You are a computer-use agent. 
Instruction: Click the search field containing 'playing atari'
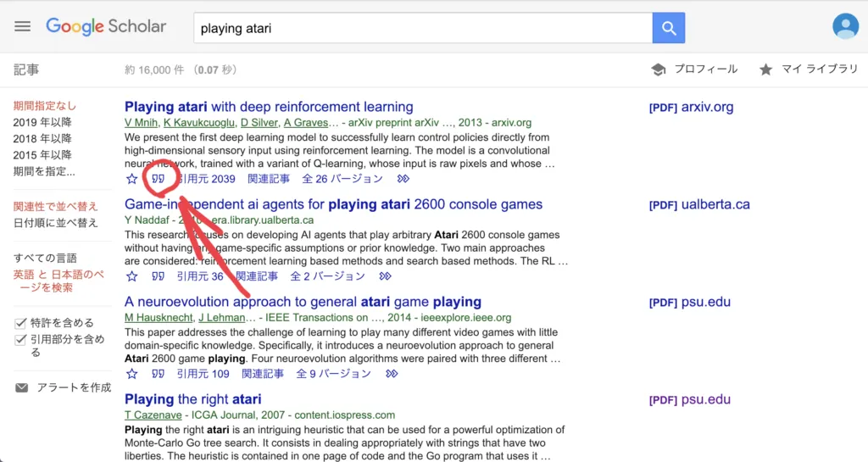422,28
